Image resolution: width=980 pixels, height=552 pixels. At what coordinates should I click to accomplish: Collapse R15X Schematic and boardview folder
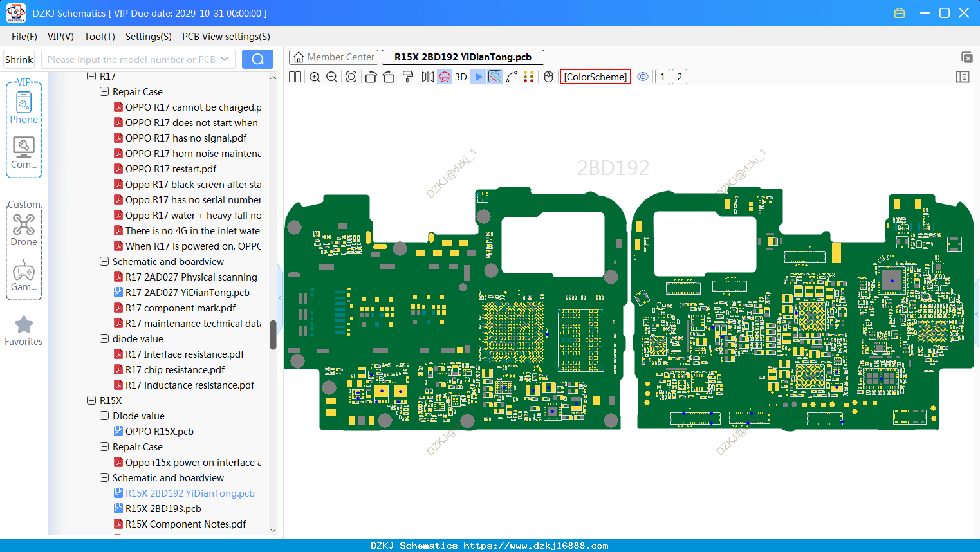click(104, 477)
